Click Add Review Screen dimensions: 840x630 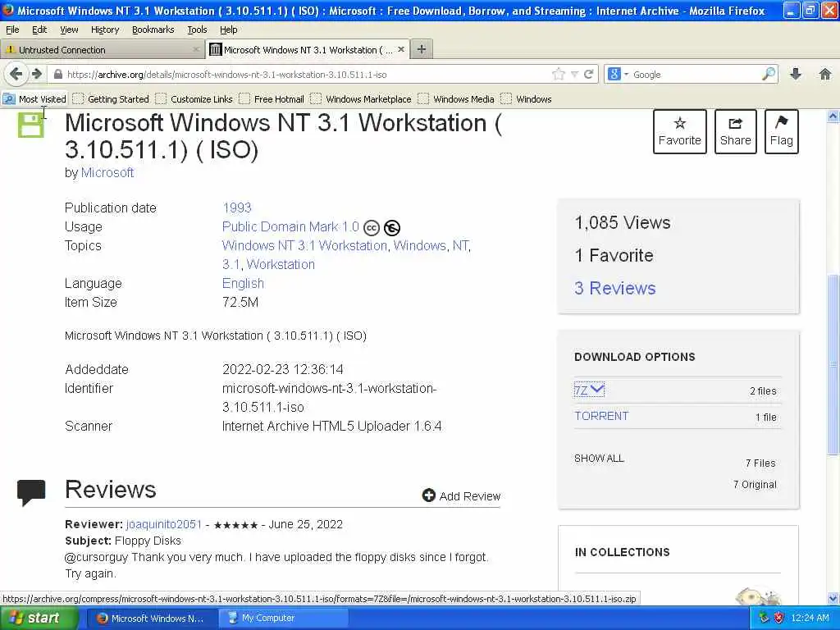[461, 496]
